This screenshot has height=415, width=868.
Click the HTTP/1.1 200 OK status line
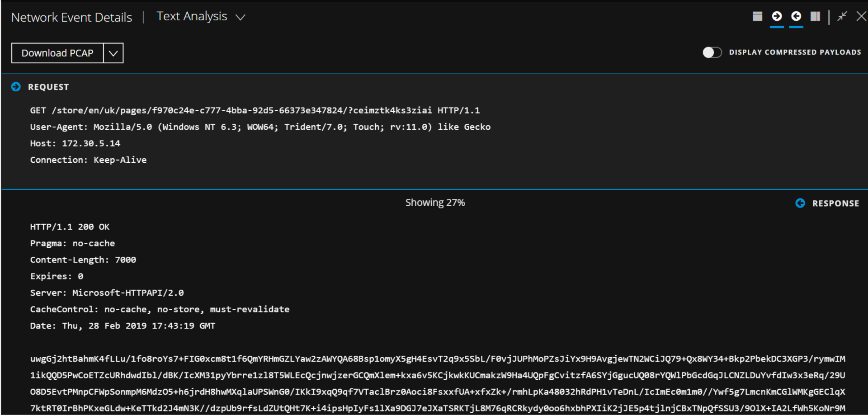point(70,227)
